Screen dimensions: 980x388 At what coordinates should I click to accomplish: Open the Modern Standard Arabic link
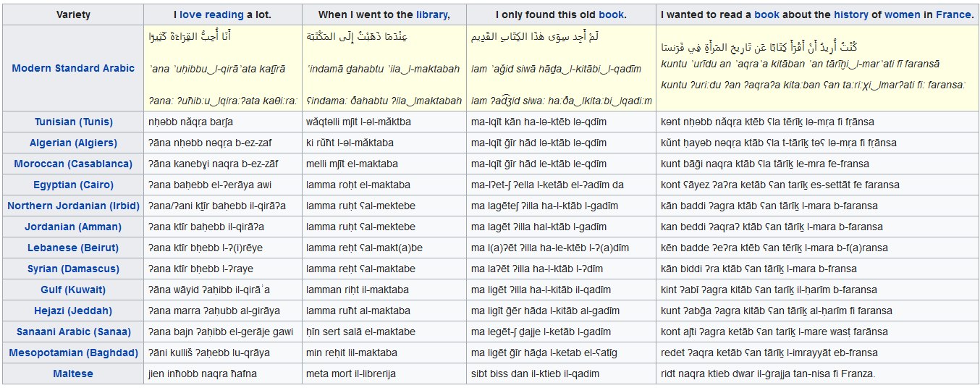[73, 68]
